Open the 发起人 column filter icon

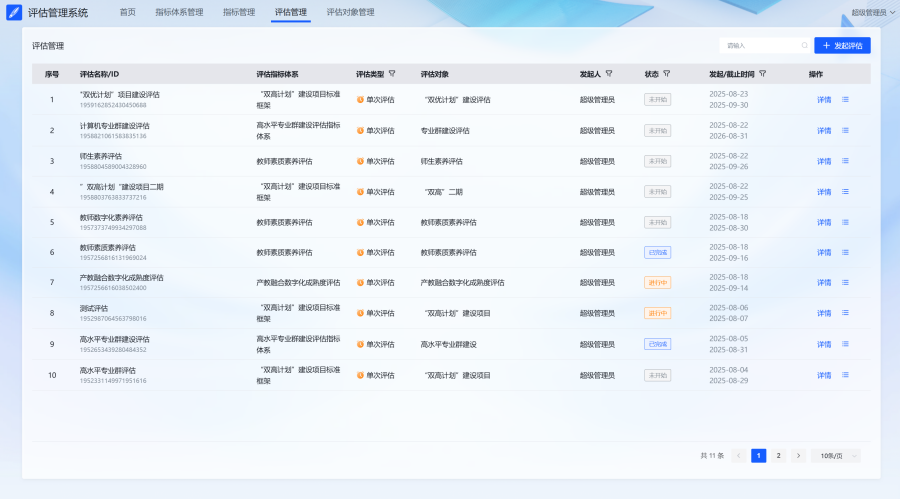click(x=609, y=74)
